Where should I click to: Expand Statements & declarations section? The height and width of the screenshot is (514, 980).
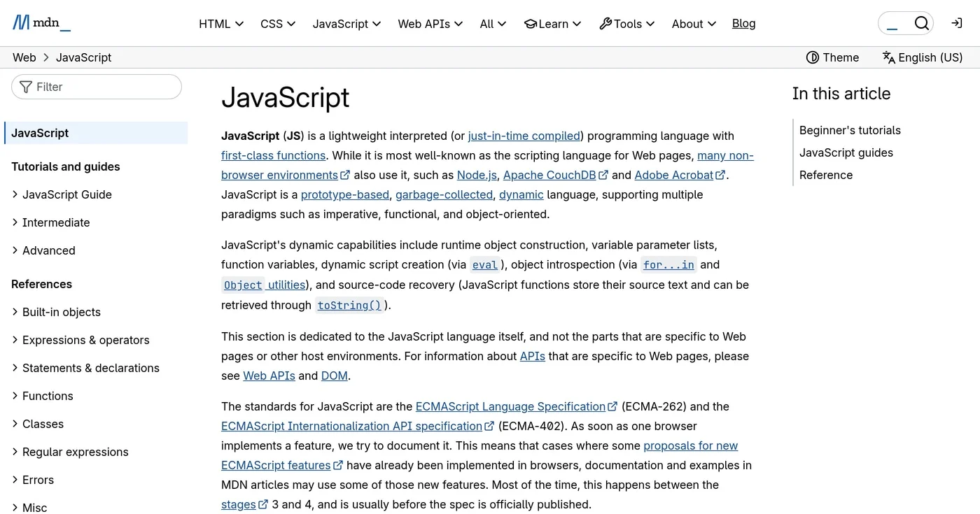click(x=85, y=368)
